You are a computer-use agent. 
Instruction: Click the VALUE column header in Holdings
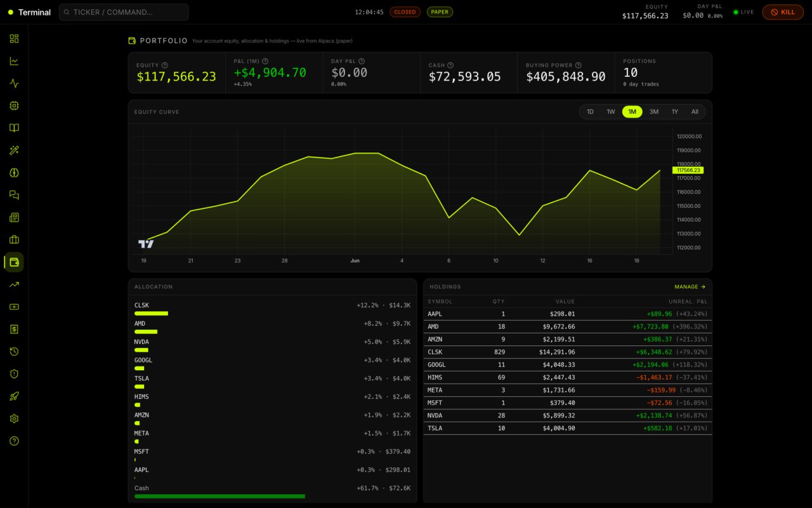[565, 302]
